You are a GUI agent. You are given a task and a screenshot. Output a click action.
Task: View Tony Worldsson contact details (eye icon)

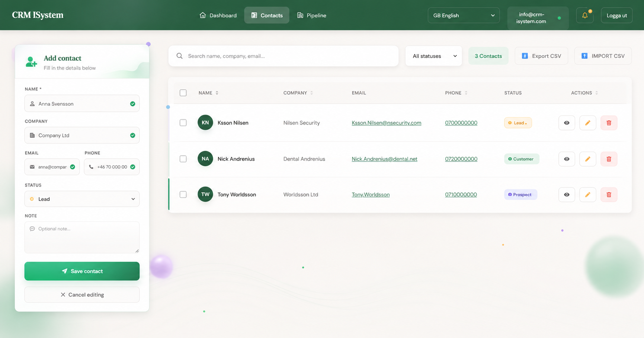pyautogui.click(x=567, y=195)
